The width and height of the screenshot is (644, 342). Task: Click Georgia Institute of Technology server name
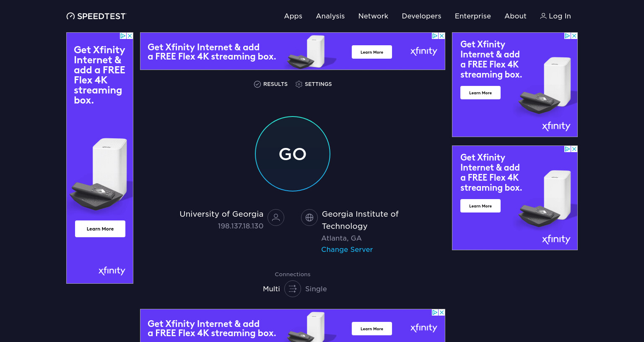(360, 220)
